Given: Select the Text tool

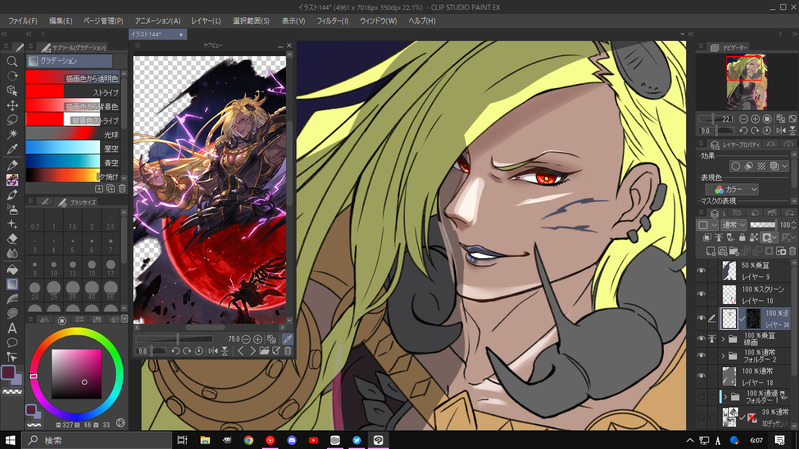Looking at the screenshot, I should tap(12, 328).
